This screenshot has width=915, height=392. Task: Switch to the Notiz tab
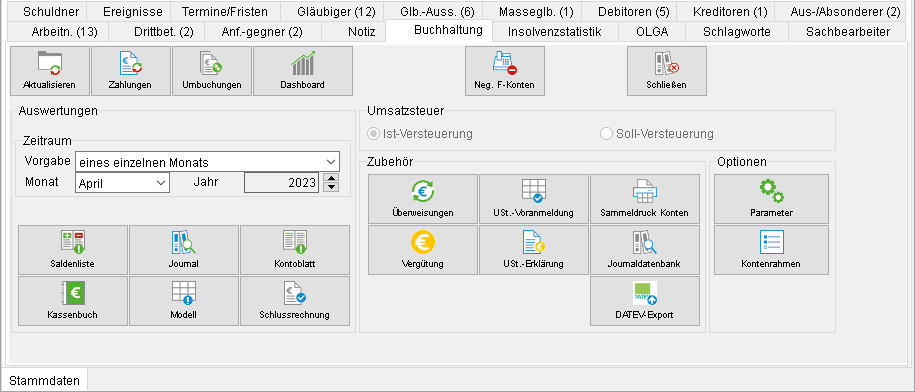click(x=354, y=32)
